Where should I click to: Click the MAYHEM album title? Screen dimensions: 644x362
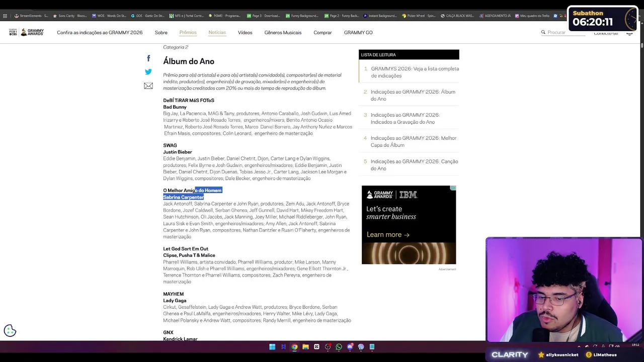[174, 294]
